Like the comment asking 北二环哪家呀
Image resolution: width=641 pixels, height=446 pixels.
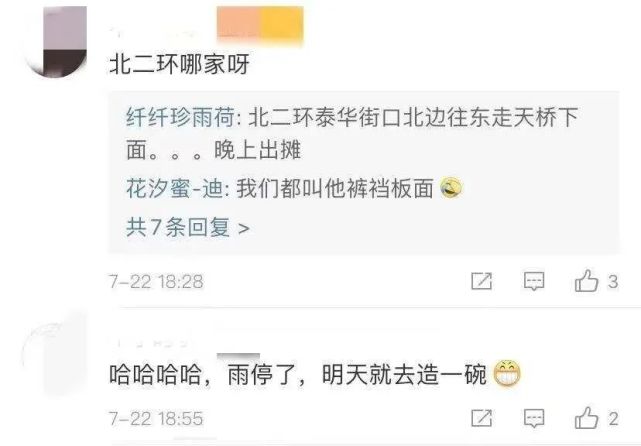coord(596,281)
